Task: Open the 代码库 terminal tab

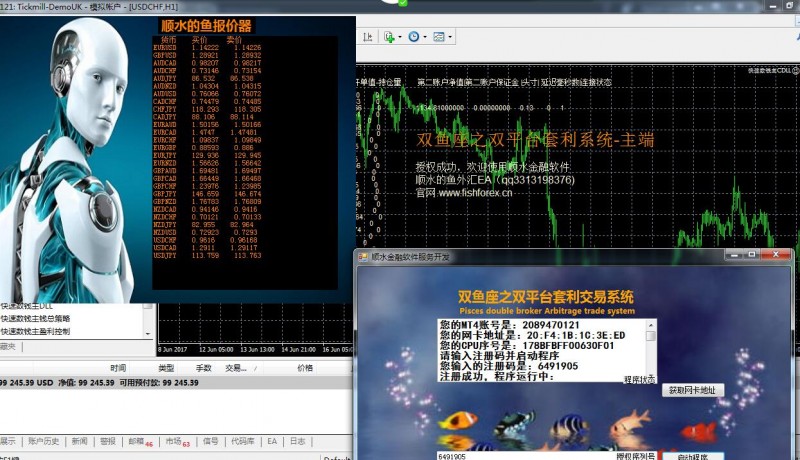Action: tap(242, 441)
